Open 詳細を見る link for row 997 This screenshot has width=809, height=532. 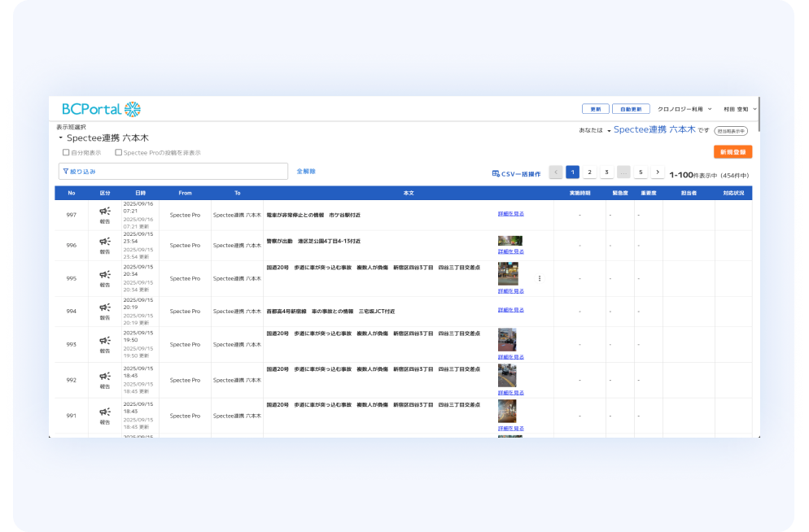click(x=511, y=214)
